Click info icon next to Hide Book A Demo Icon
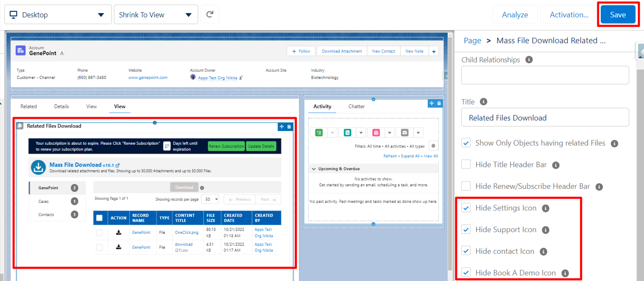644x281 pixels. [565, 273]
